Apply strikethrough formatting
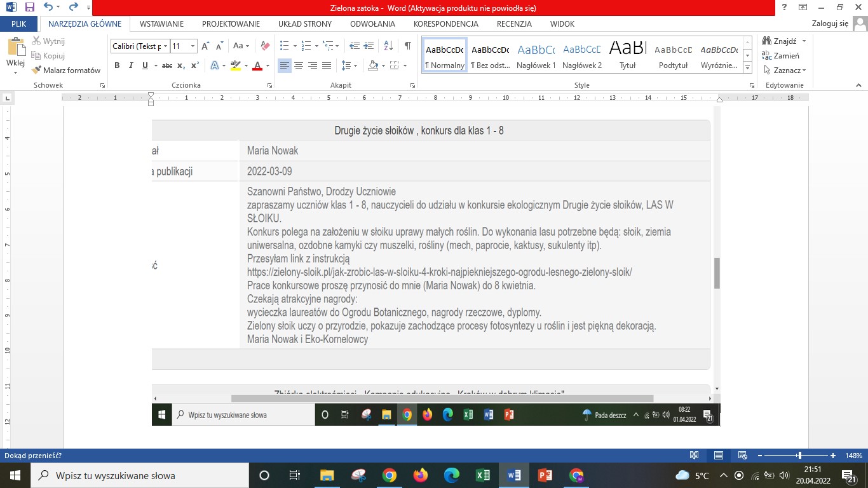The image size is (868, 488). click(167, 65)
